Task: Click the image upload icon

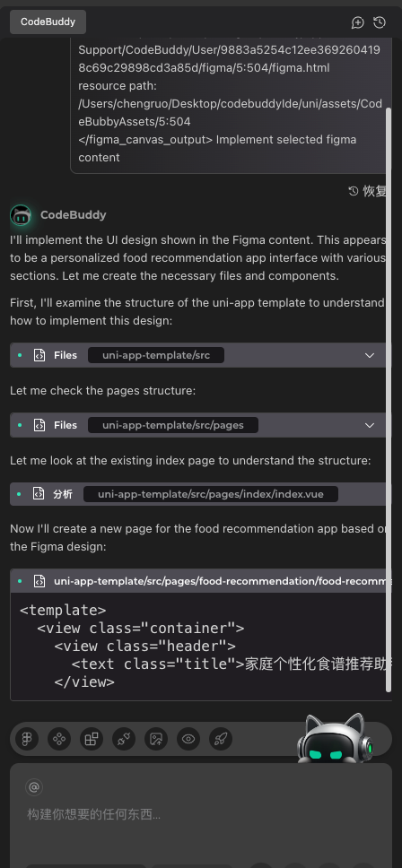Action: coord(156,739)
